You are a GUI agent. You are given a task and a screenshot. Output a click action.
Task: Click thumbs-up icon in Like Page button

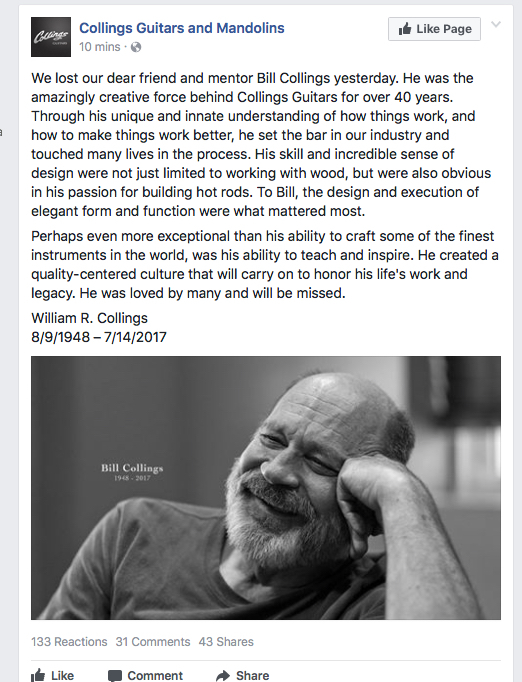[405, 29]
